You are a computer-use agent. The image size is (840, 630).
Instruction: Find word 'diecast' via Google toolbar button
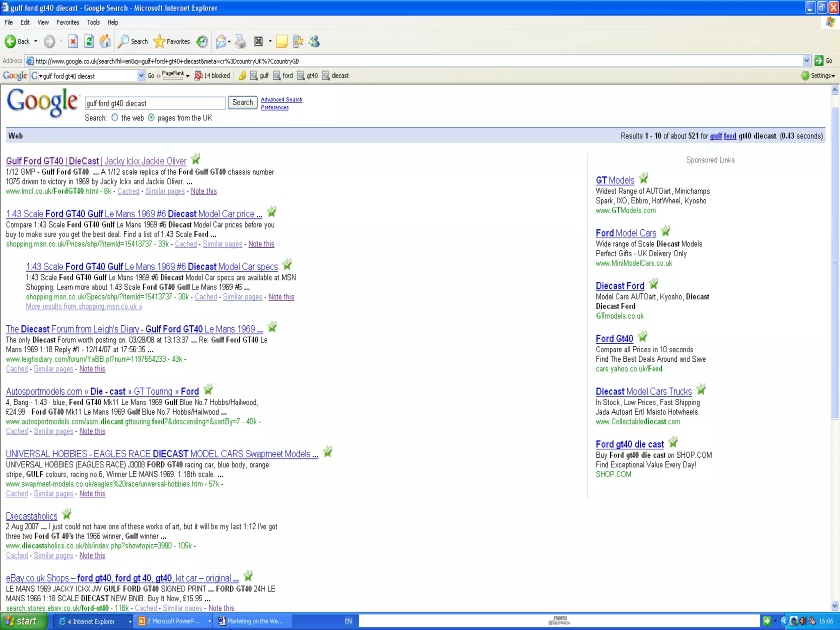336,76
